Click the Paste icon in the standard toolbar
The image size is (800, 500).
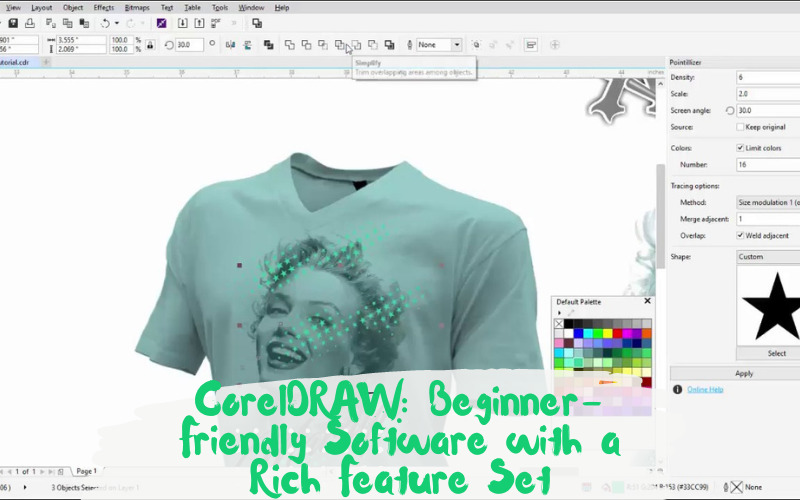(x=84, y=23)
